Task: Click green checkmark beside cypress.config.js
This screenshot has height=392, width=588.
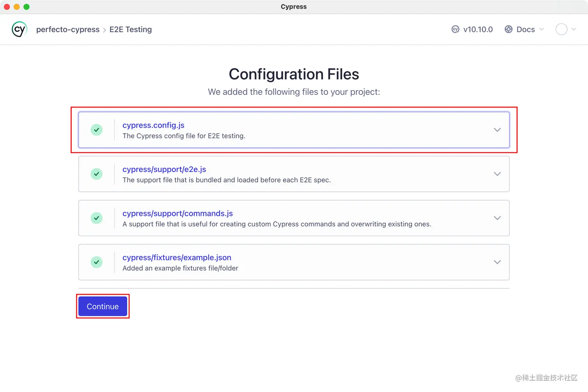Action: point(96,130)
